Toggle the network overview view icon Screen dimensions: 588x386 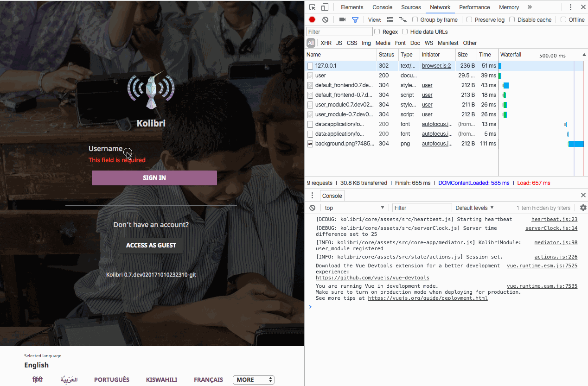[403, 19]
